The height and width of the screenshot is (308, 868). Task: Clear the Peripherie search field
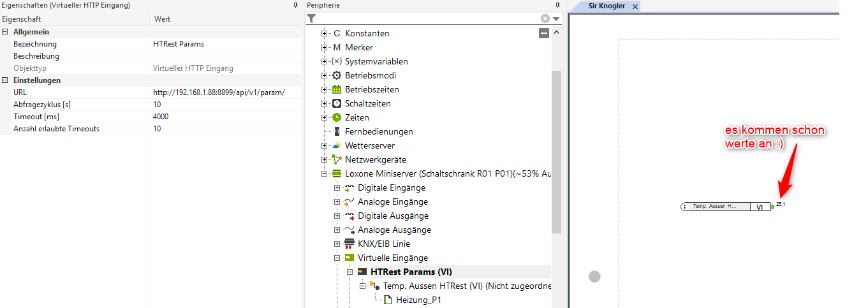(545, 19)
